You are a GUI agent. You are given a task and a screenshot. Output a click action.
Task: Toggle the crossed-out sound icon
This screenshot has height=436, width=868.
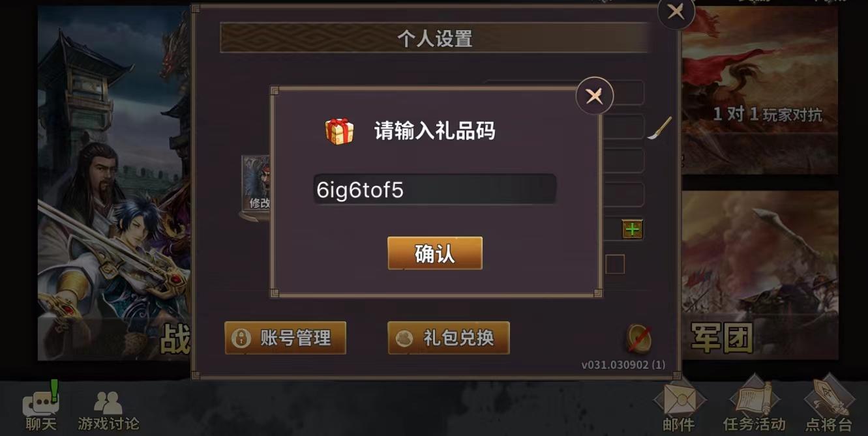(x=639, y=338)
